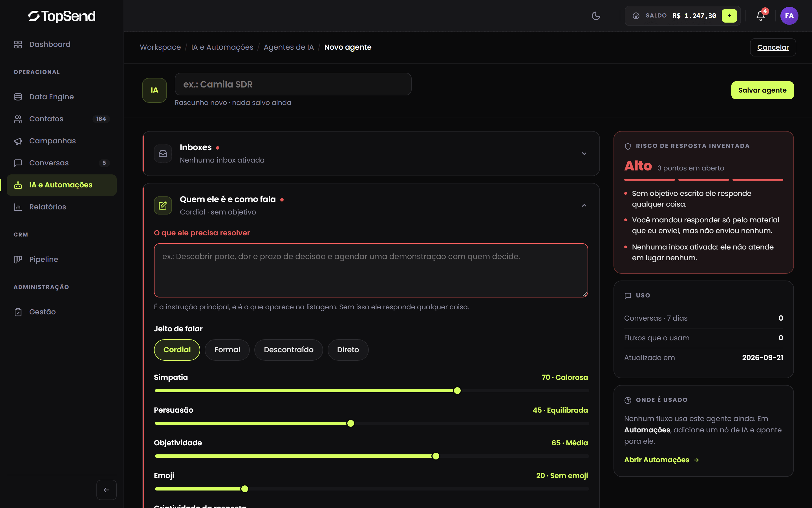812x508 pixels.
Task: Collapse Quem ele é e como fala
Action: click(x=584, y=205)
